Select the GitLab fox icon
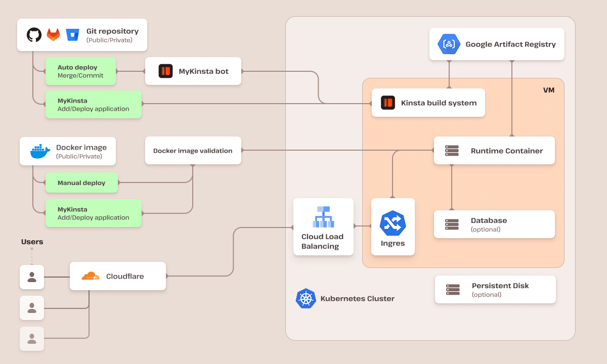This screenshot has width=607, height=364. [x=53, y=34]
